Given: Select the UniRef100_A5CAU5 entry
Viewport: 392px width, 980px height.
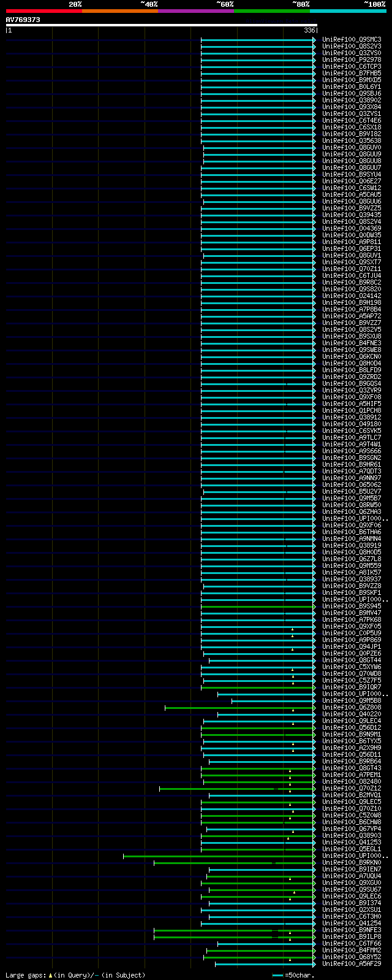Looking at the screenshot, I should pos(352,195).
